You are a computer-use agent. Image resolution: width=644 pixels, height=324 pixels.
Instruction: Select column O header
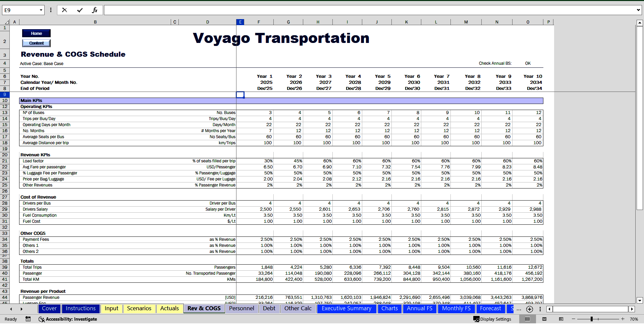(x=528, y=22)
